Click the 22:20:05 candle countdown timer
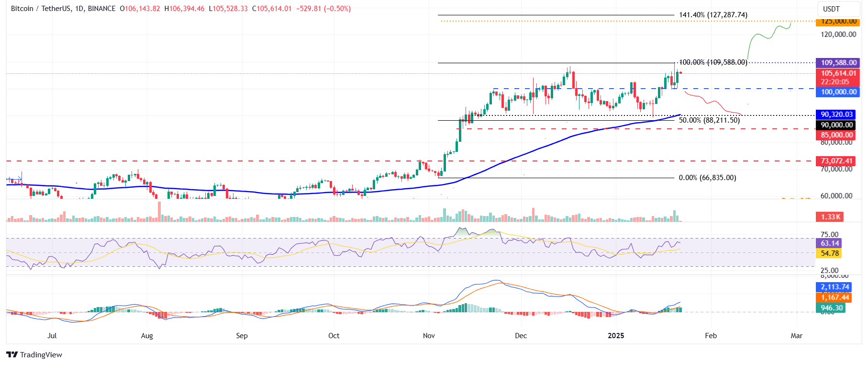The width and height of the screenshot is (868, 365). (835, 82)
